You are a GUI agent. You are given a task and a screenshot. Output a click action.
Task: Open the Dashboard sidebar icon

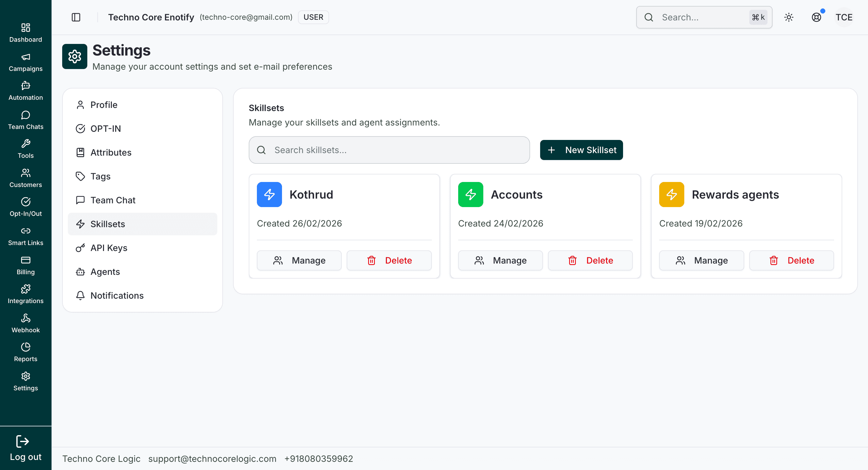26,28
